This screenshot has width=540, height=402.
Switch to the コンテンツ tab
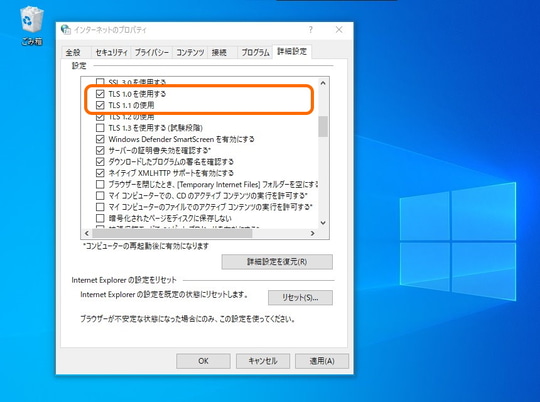click(x=190, y=52)
